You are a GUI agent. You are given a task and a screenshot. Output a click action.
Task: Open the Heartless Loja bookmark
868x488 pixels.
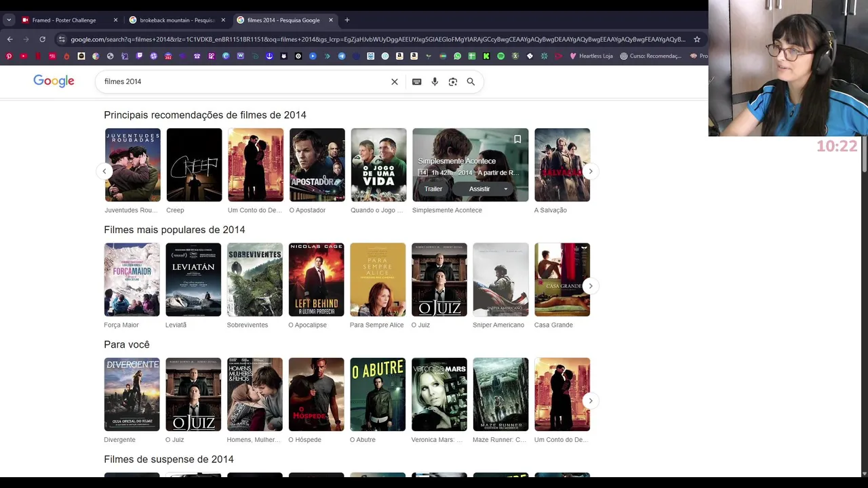591,56
